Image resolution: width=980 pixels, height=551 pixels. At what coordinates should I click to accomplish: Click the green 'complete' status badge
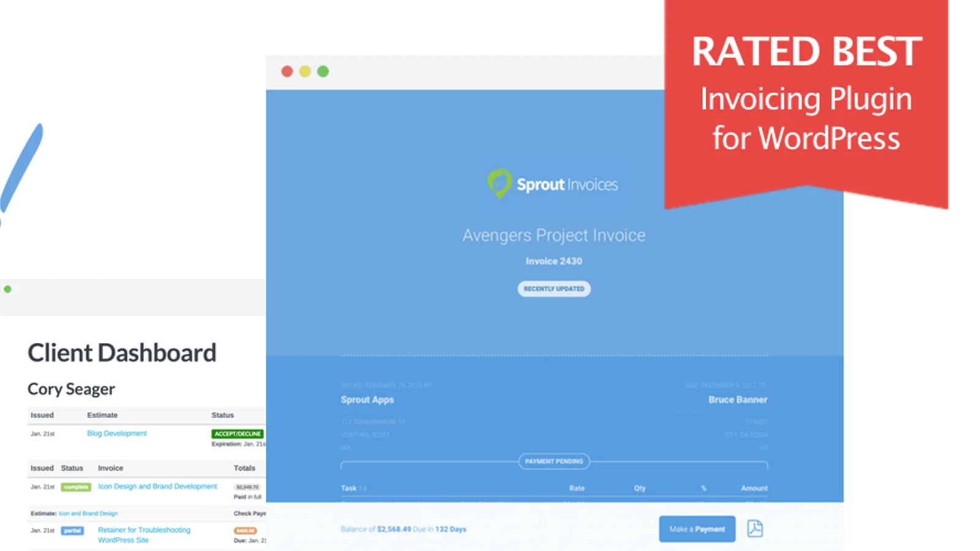(76, 487)
